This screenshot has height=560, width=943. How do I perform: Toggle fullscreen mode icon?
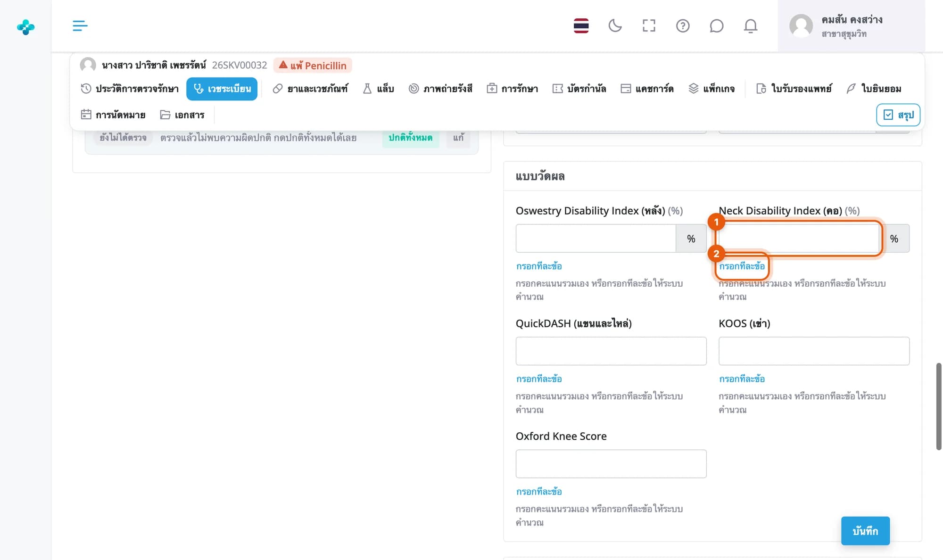point(649,25)
